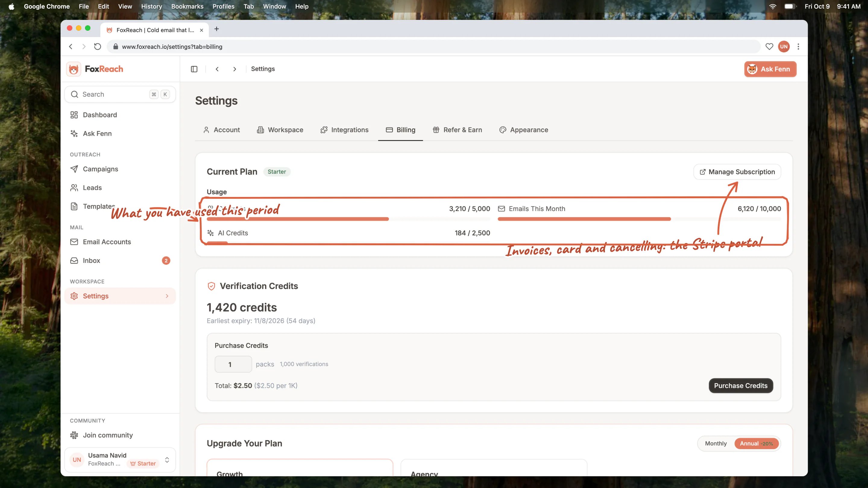868x488 pixels.
Task: Click Join community Slack link
Action: tap(120, 435)
